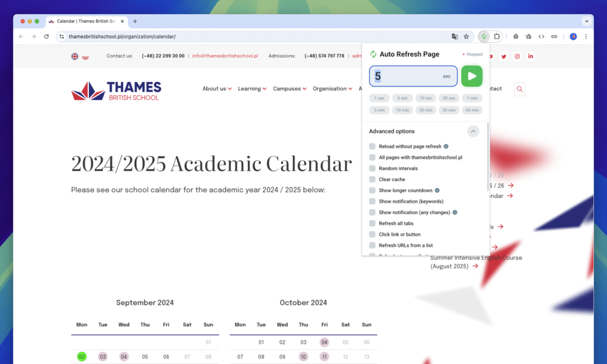Screen dimensions: 607x364
Task: Select the 10 sec preset
Action: (426, 98)
